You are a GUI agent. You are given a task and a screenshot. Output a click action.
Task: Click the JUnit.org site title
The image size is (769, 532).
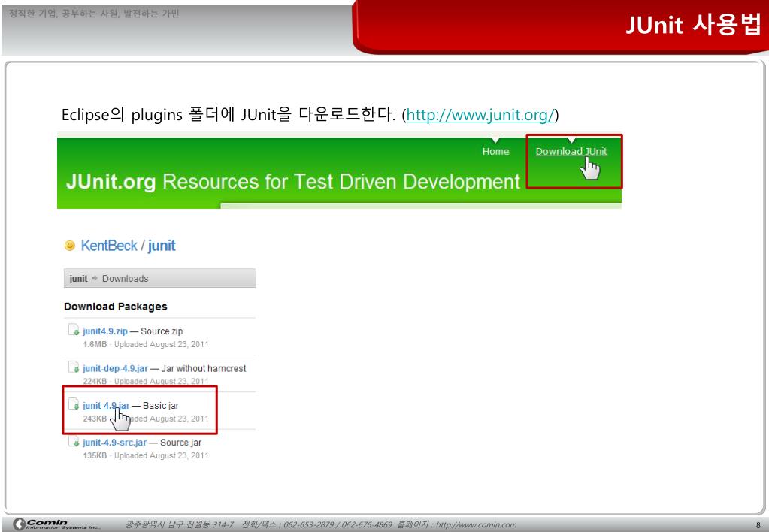tap(111, 182)
